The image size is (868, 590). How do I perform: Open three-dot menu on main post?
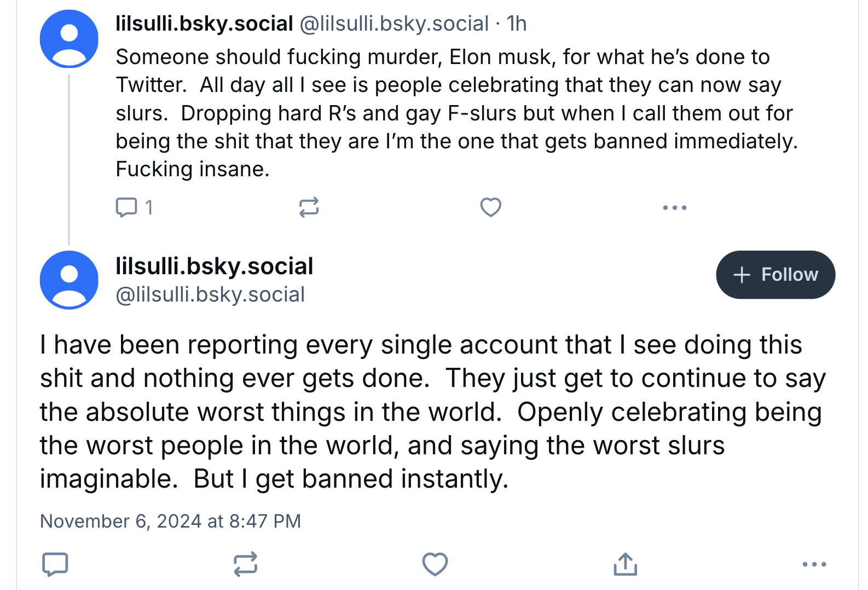tap(814, 564)
